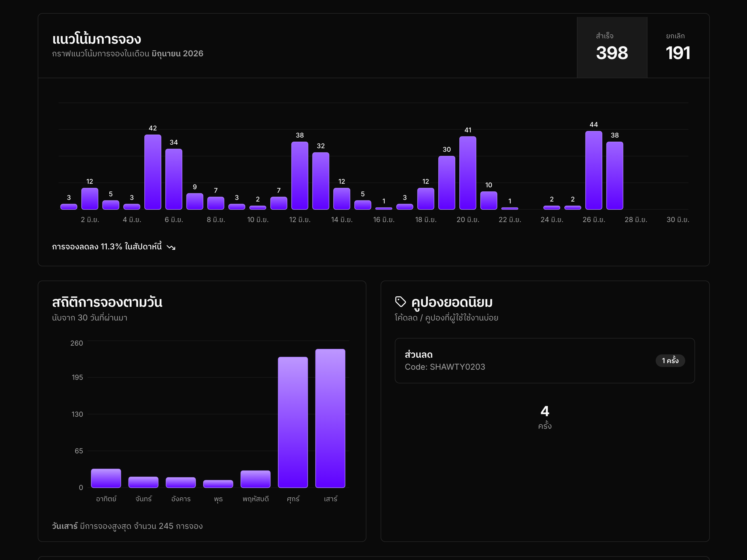This screenshot has height=560, width=747.
Task: Click the bar with value 9
Action: click(194, 201)
